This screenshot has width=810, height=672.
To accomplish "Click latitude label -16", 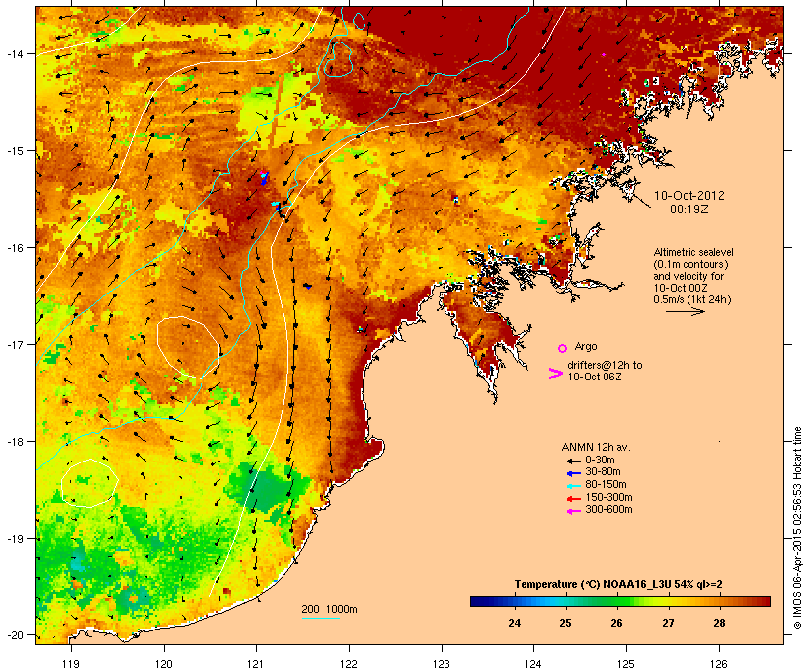I will (14, 248).
